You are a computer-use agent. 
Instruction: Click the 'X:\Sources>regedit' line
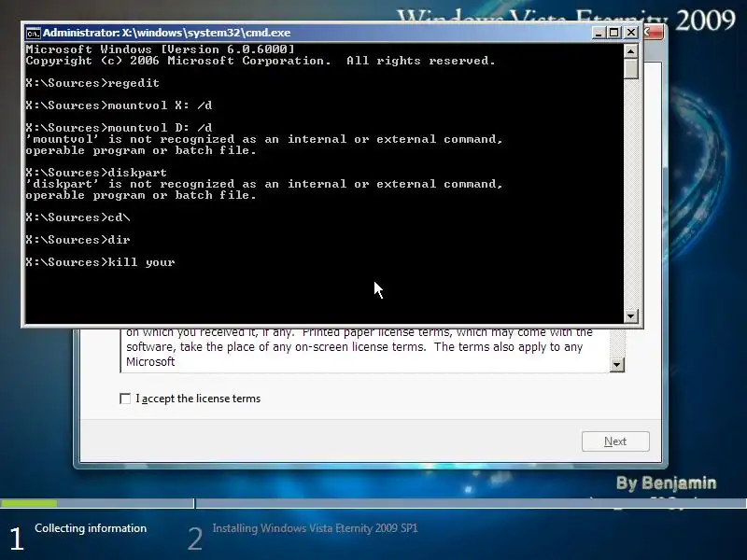point(92,83)
